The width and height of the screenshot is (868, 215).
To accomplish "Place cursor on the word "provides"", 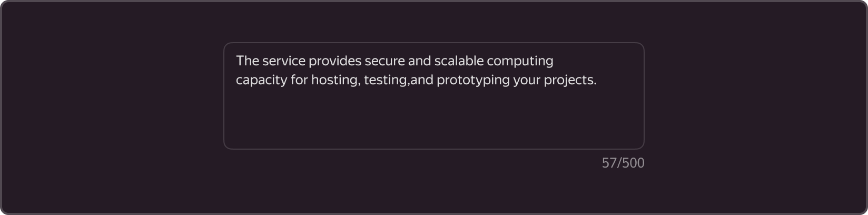I will [335, 61].
